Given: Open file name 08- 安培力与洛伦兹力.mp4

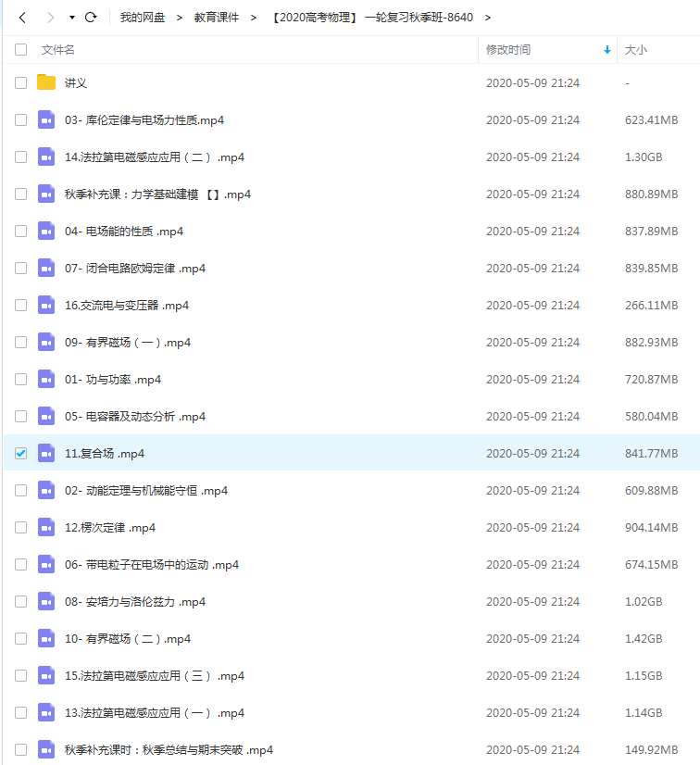Looking at the screenshot, I should coord(135,602).
